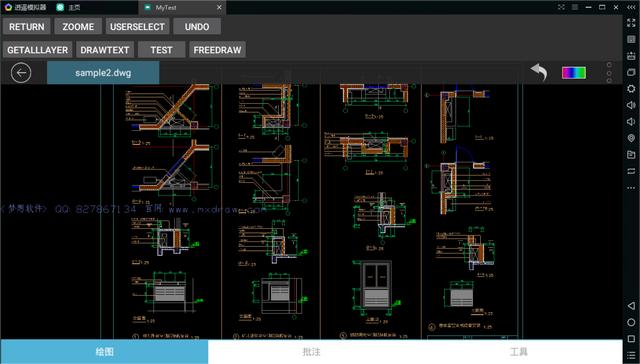Click the Android home circle button
This screenshot has height=364, width=640.
click(631, 322)
